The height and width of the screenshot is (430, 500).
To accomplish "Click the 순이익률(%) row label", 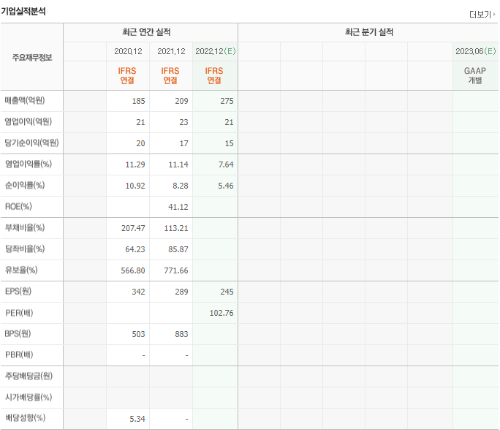I will 25,185.
